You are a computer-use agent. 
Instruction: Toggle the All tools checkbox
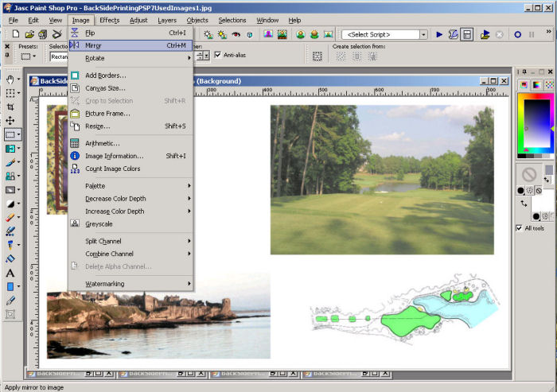click(x=520, y=228)
